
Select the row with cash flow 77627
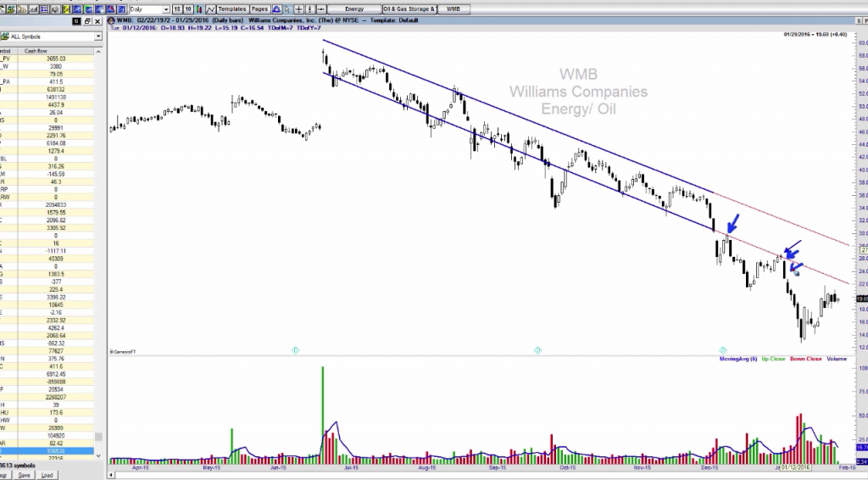point(47,351)
